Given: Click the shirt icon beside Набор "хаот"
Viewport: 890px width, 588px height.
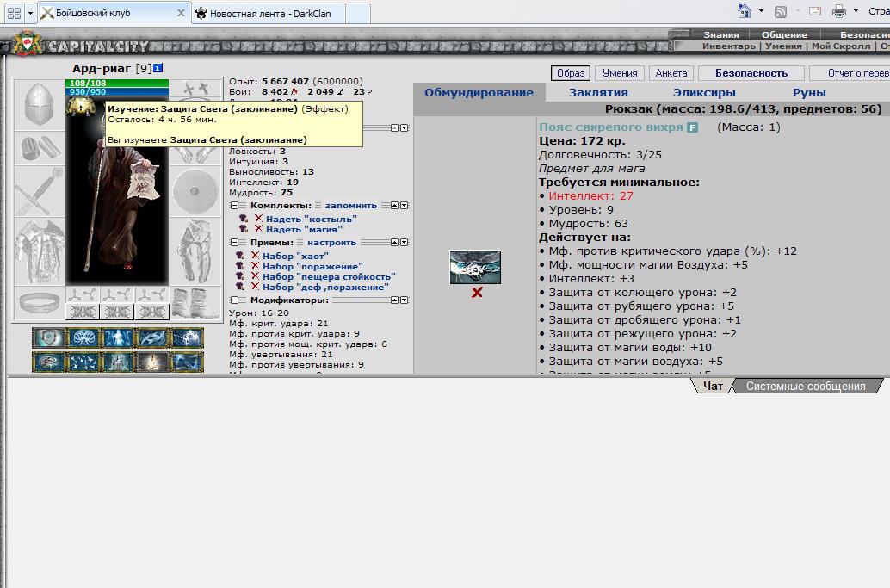Looking at the screenshot, I should (x=240, y=256).
